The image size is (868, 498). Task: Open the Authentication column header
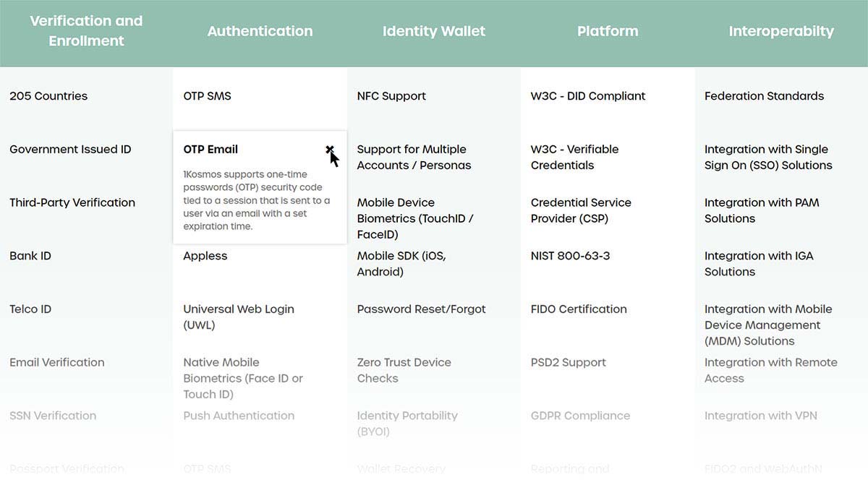tap(260, 31)
